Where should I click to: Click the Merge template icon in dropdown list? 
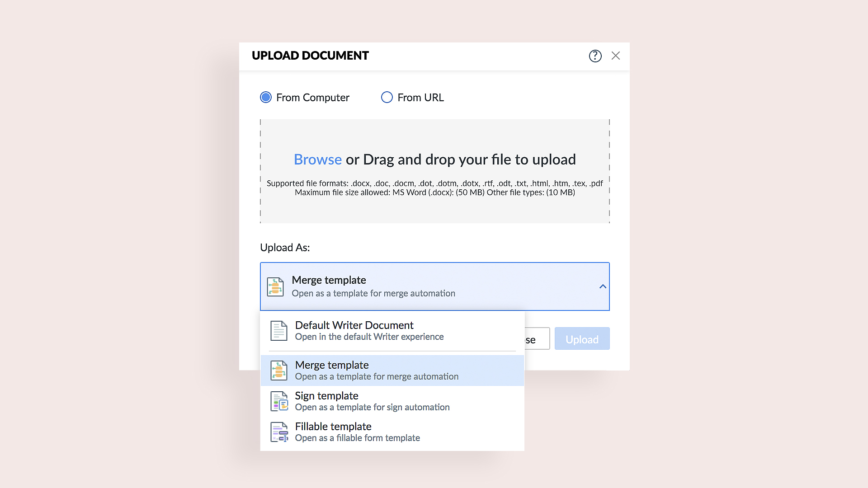click(x=278, y=371)
